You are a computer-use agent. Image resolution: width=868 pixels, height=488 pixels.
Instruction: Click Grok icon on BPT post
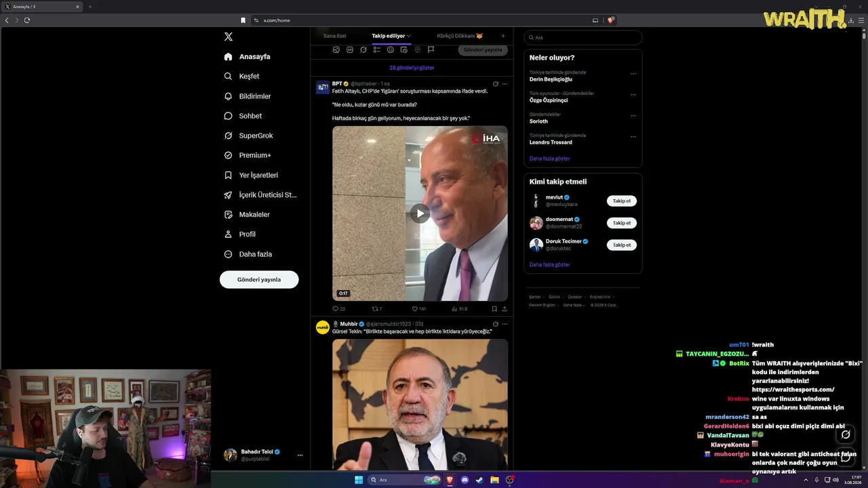point(496,84)
